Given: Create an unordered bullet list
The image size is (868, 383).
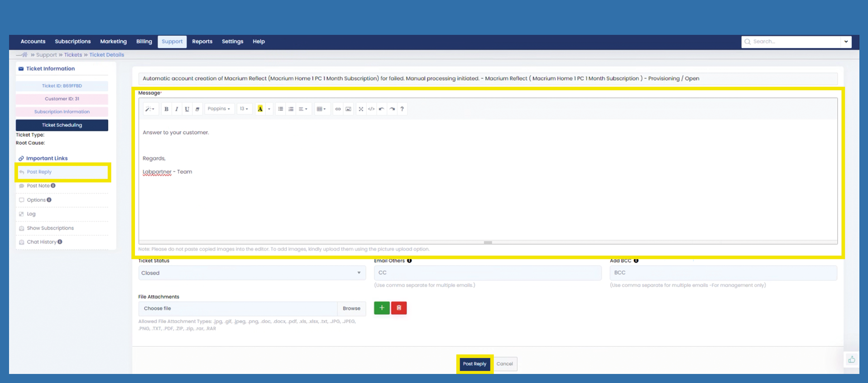Looking at the screenshot, I should (x=280, y=109).
